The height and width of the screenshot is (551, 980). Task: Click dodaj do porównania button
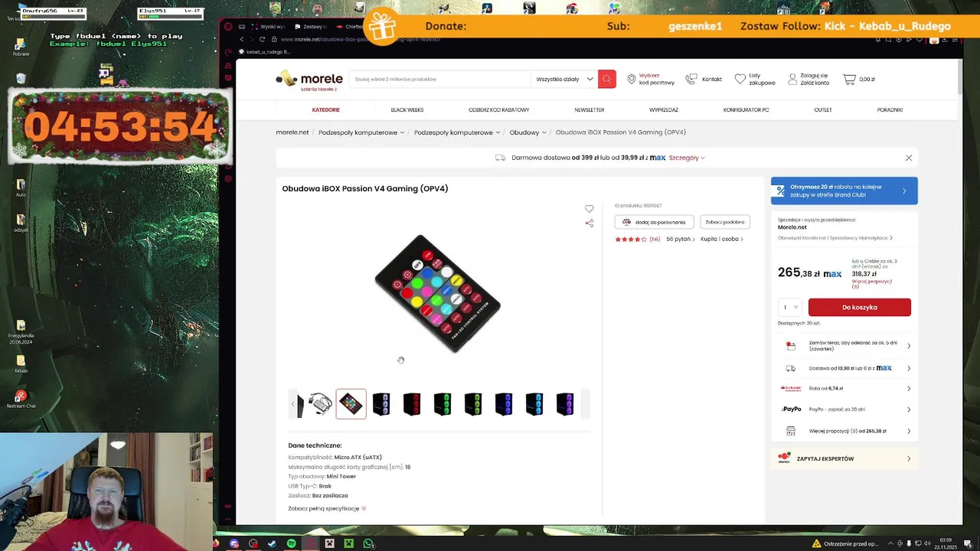pos(654,222)
